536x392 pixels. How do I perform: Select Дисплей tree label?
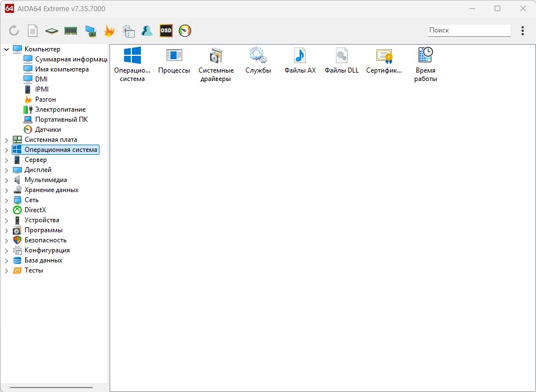pyautogui.click(x=38, y=170)
